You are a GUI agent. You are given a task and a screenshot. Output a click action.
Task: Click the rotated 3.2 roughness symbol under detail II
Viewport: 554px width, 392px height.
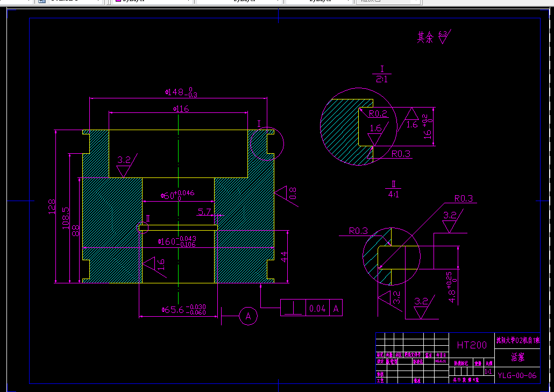(x=390, y=300)
